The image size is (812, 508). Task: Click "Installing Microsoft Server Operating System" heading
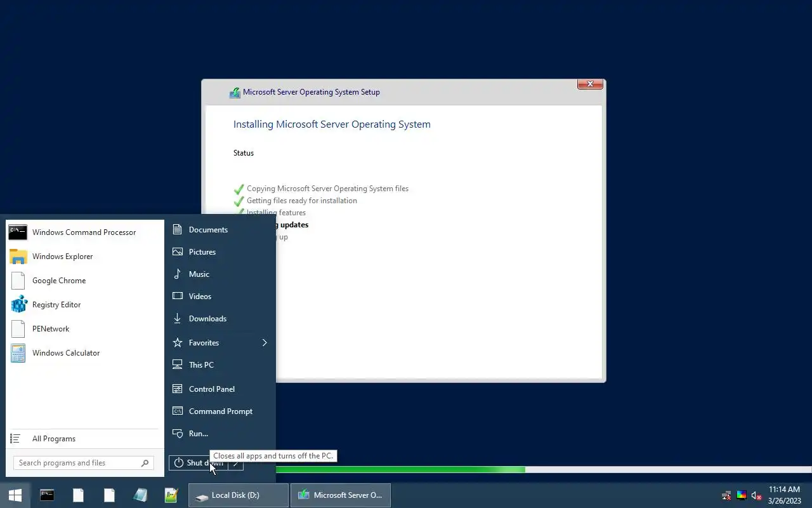click(332, 124)
